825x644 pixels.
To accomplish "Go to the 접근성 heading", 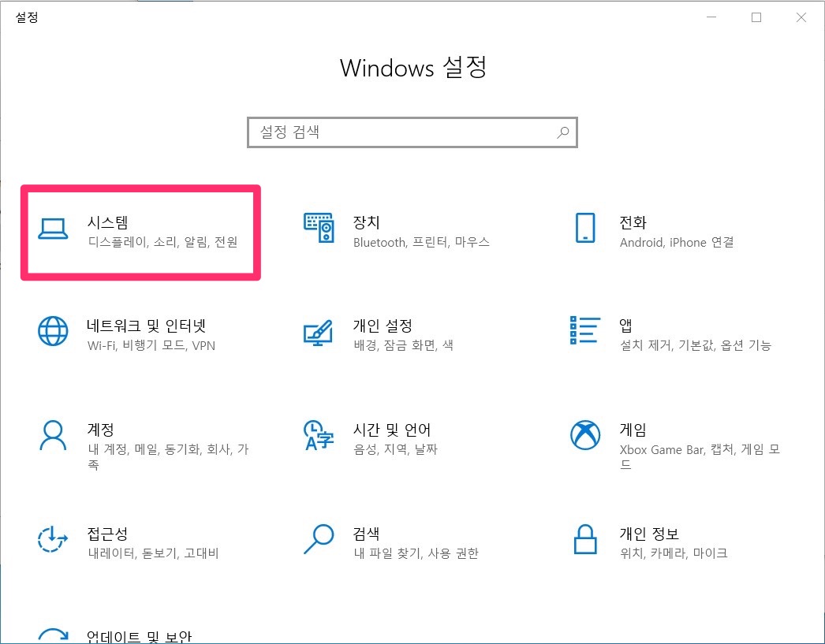I will click(107, 534).
